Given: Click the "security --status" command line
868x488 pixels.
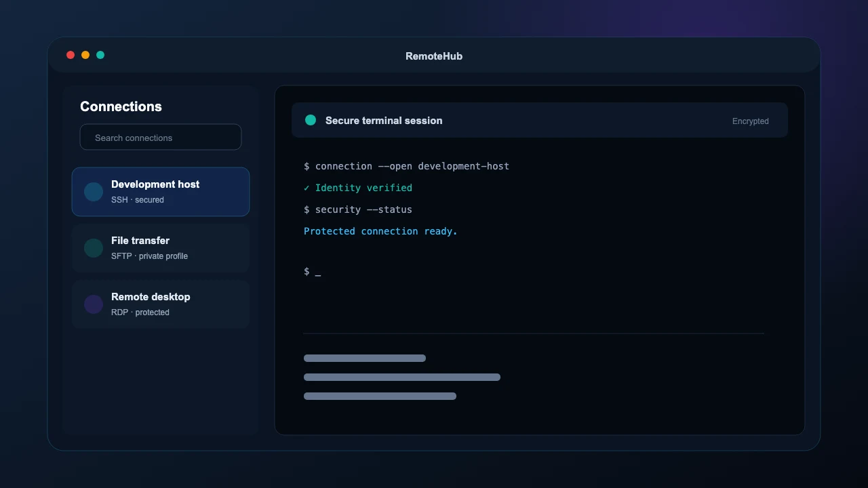Looking at the screenshot, I should pos(358,209).
